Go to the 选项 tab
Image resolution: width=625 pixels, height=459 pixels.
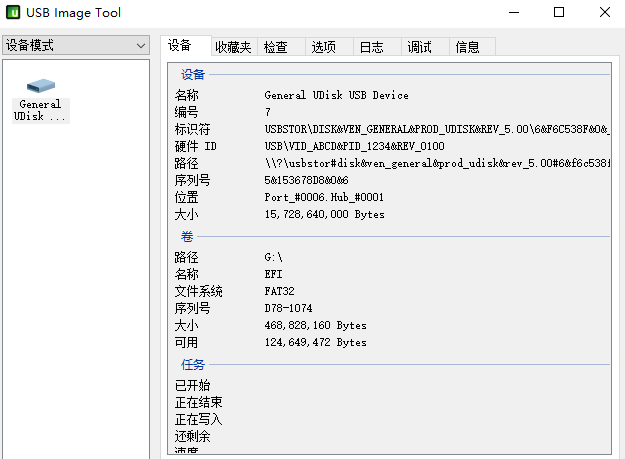click(323, 47)
